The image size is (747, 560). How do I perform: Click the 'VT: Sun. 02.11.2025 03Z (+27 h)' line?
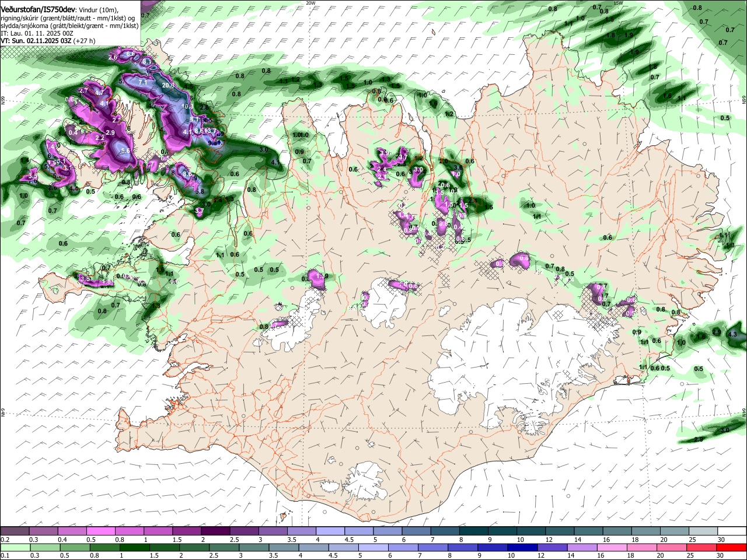pos(48,41)
